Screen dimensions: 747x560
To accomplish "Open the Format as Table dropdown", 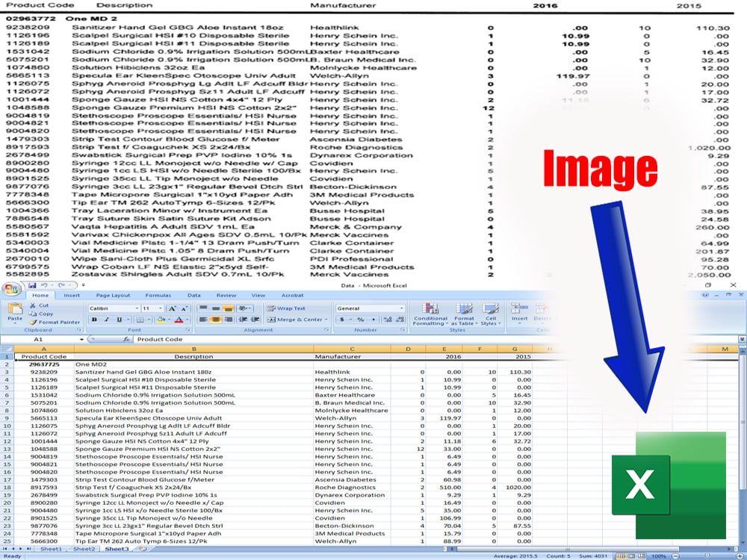I will point(464,314).
